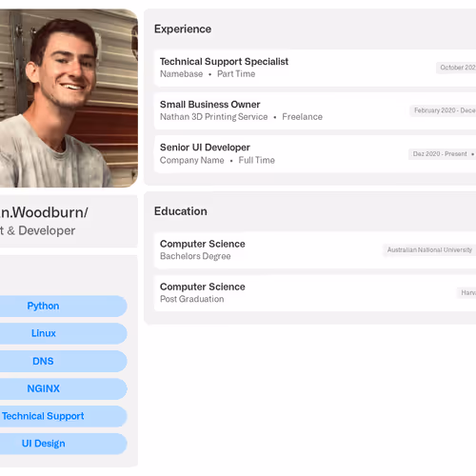Click the Nathan 3D Printing Service text
The image size is (476, 476).
click(x=214, y=117)
